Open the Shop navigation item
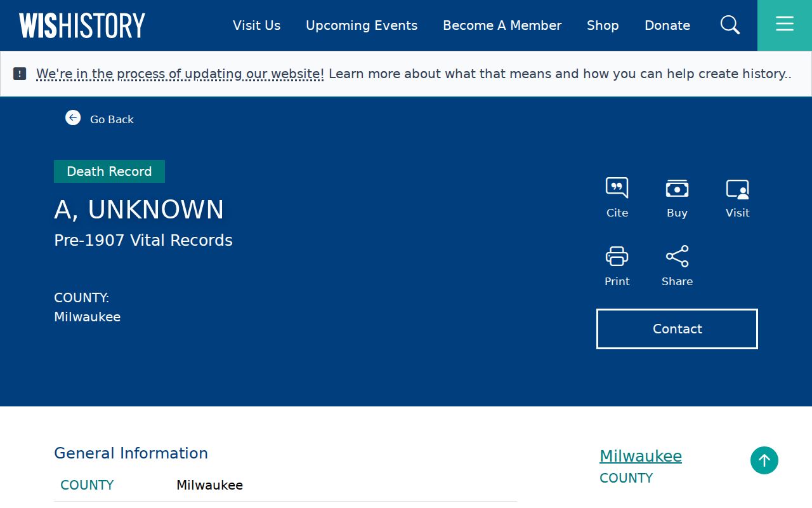Viewport: 812px width, 508px height. pyautogui.click(x=603, y=25)
